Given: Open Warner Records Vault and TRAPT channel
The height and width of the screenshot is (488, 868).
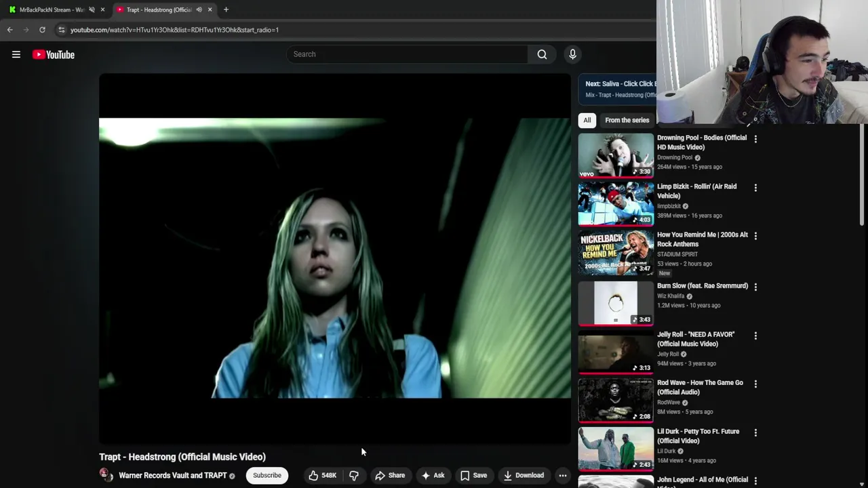Looking at the screenshot, I should coord(173,475).
